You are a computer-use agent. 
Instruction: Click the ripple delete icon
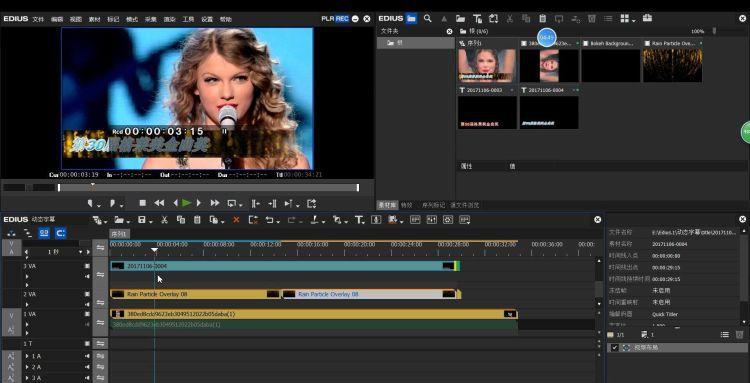point(254,220)
